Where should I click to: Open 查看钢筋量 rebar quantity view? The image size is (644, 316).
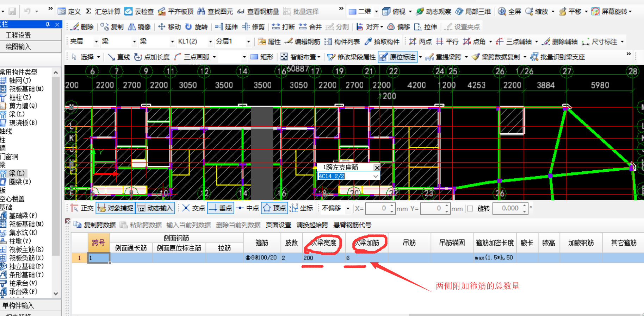[x=258, y=12]
